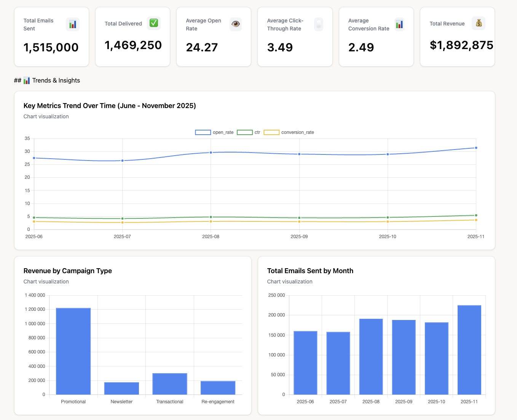Click the mouse icon on Average Click-Through Rate
This screenshot has width=517, height=420.
coord(319,25)
